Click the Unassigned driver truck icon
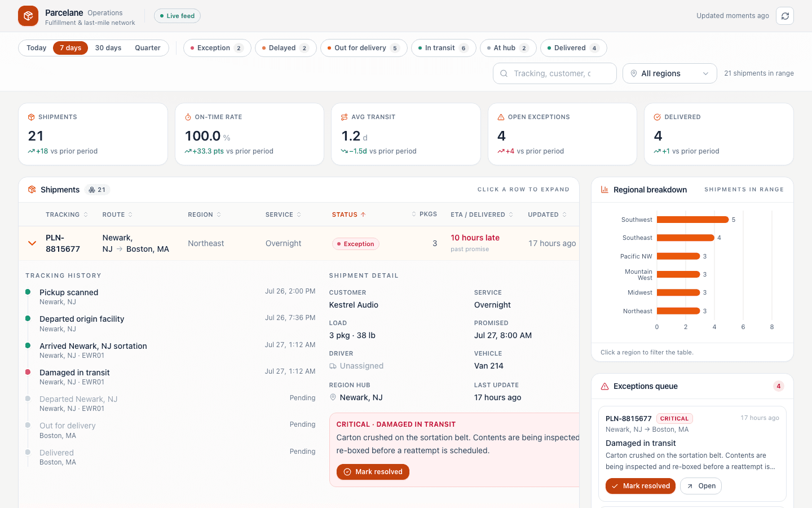This screenshot has width=812, height=508. pos(333,366)
